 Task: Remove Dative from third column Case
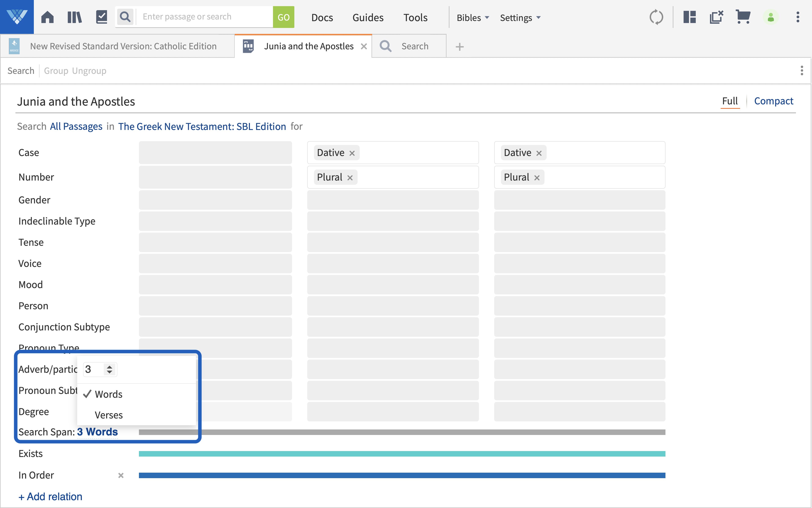click(539, 153)
